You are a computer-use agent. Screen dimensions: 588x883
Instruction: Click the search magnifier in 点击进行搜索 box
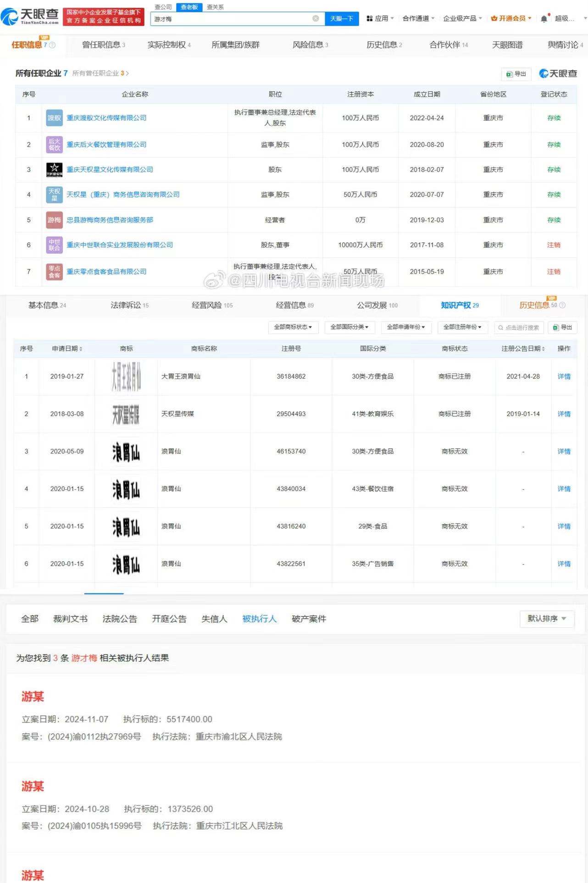(x=500, y=328)
